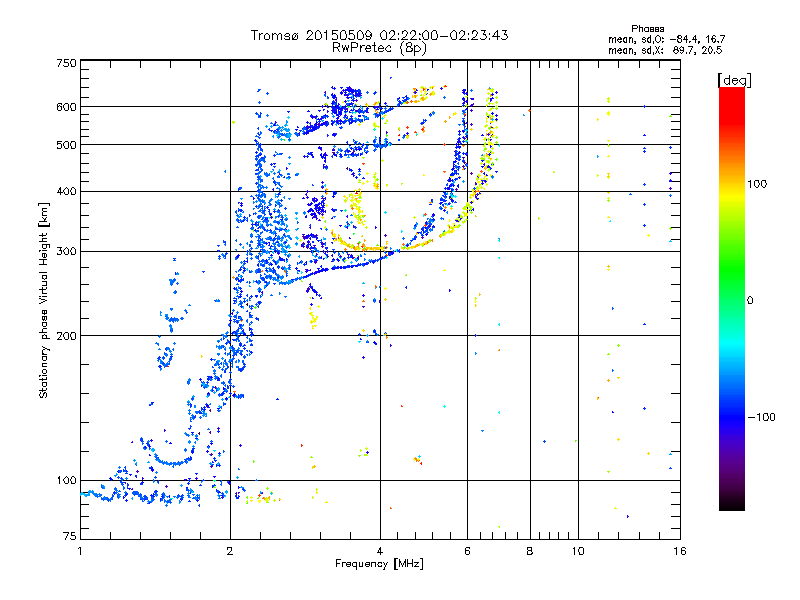The height and width of the screenshot is (600, 800).
Task: Click the colorbar tick label '0'
Action: 750,301
